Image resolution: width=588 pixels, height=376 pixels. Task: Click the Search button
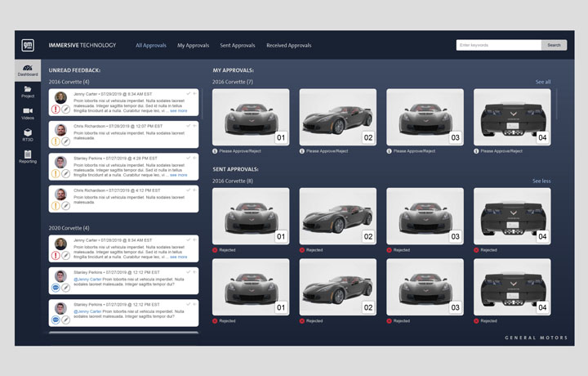click(x=554, y=45)
